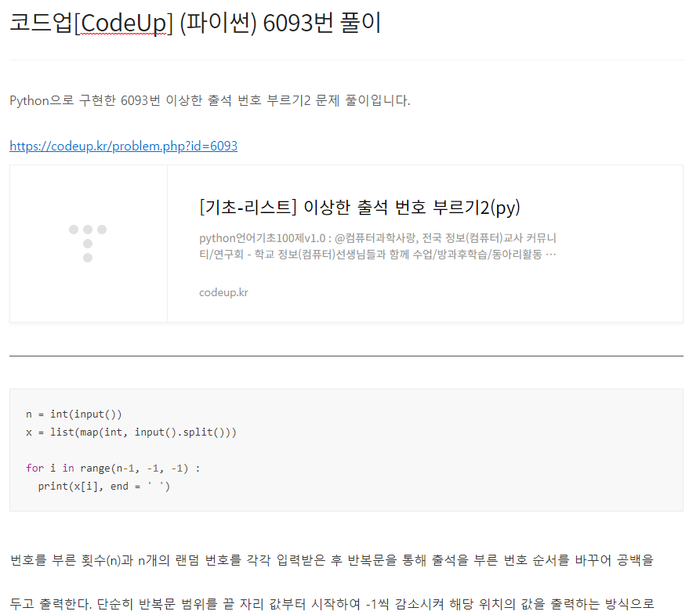Viewport: 700px width, 615px height.
Task: Click the page title 코드업[CodeUp] (파이썬) 6093번 풀이
Action: tap(195, 23)
